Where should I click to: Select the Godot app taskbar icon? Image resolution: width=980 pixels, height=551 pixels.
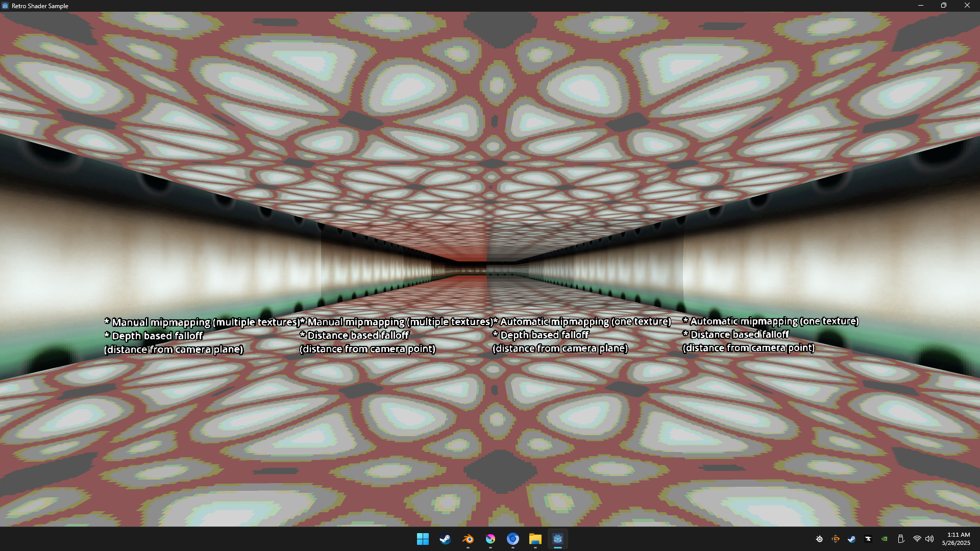click(557, 539)
